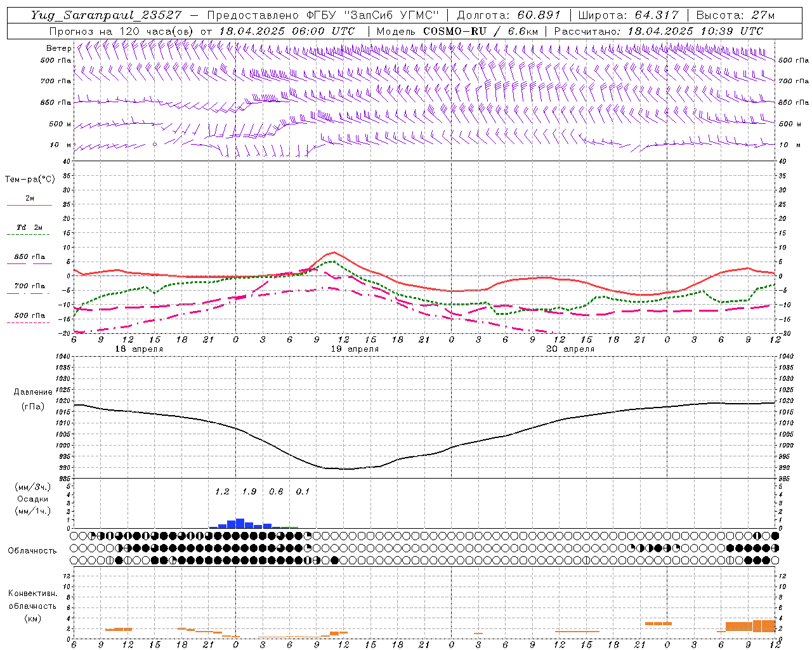Click the 'Осадки' precipitation label
The width and height of the screenshot is (812, 650).
click(x=32, y=499)
